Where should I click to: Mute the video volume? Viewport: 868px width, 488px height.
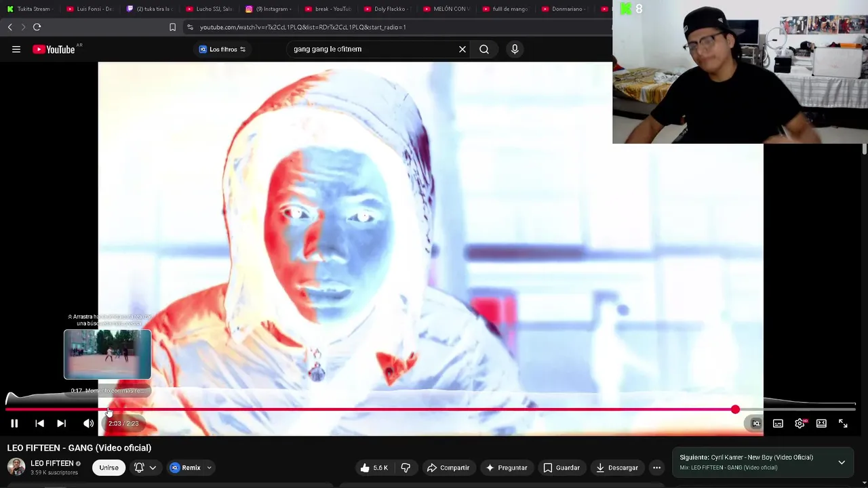(88, 424)
